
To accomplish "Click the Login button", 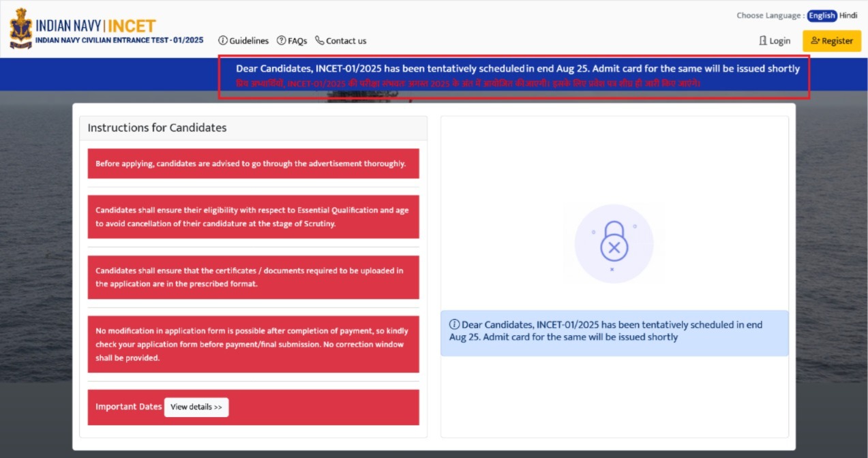I will pyautogui.click(x=775, y=41).
